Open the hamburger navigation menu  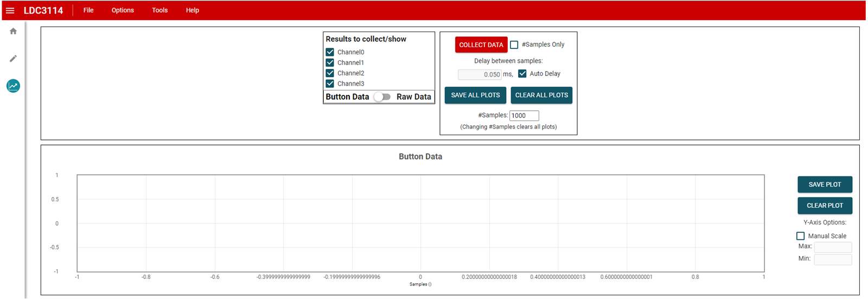(10, 10)
